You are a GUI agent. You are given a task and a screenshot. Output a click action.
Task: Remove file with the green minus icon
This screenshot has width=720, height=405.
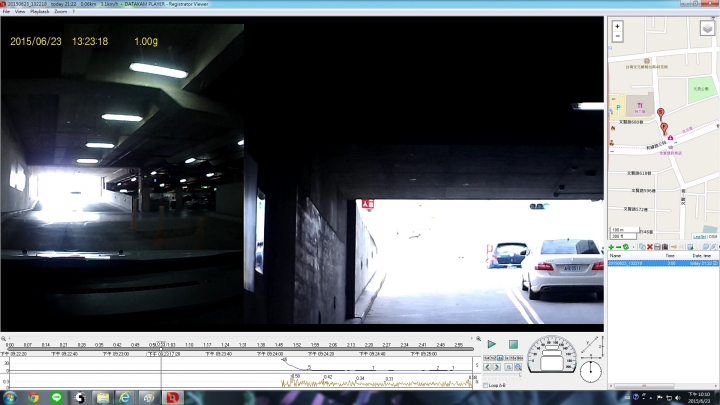pyautogui.click(x=618, y=247)
